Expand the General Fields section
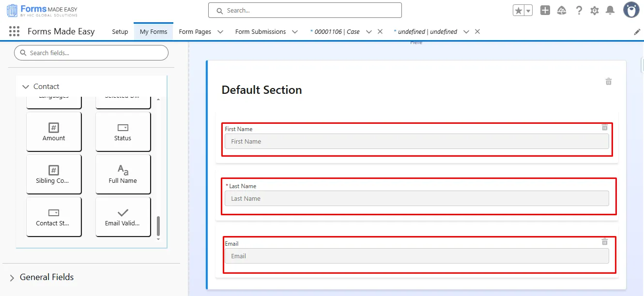Viewport: 644px width, 296px height. coord(12,278)
